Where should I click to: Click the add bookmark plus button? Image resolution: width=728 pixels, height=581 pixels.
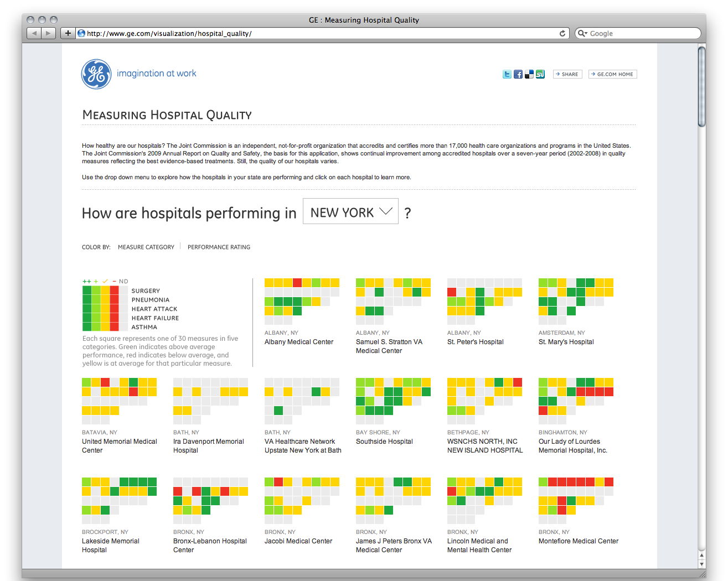coord(68,33)
